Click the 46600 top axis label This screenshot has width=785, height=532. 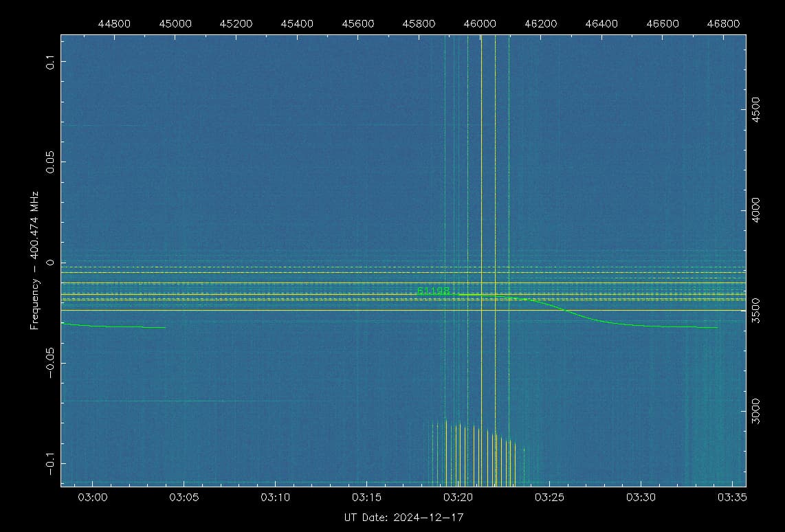click(x=663, y=24)
